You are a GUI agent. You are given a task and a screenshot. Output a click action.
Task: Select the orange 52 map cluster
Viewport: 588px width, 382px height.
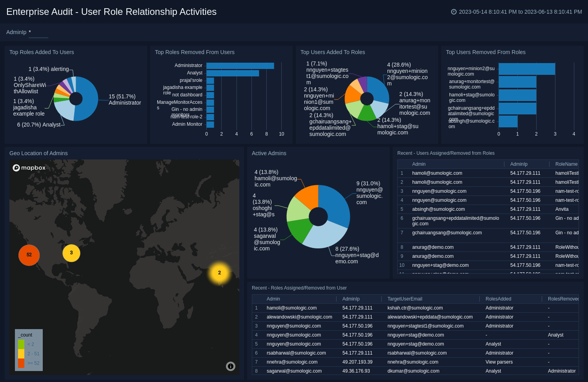click(x=29, y=255)
